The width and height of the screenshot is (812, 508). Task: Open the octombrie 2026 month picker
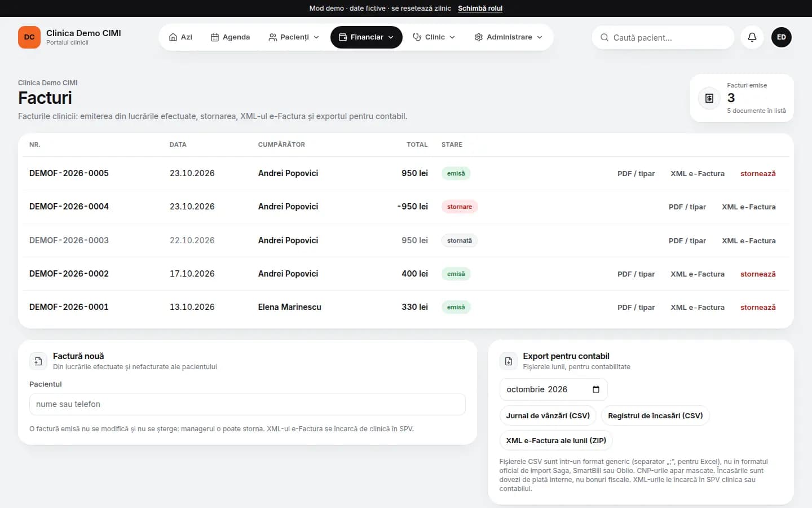pyautogui.click(x=553, y=389)
